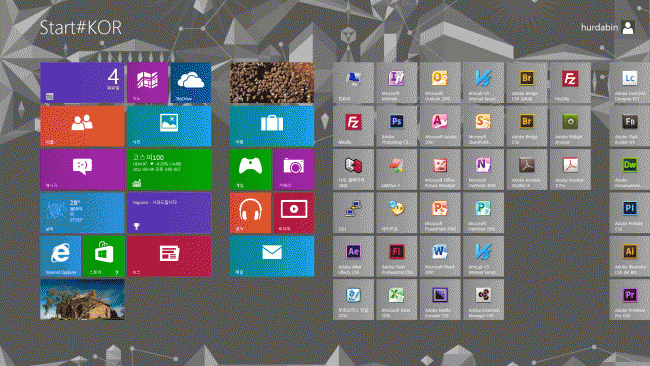Open Microsoft OneNote 2010 tile

483,170
